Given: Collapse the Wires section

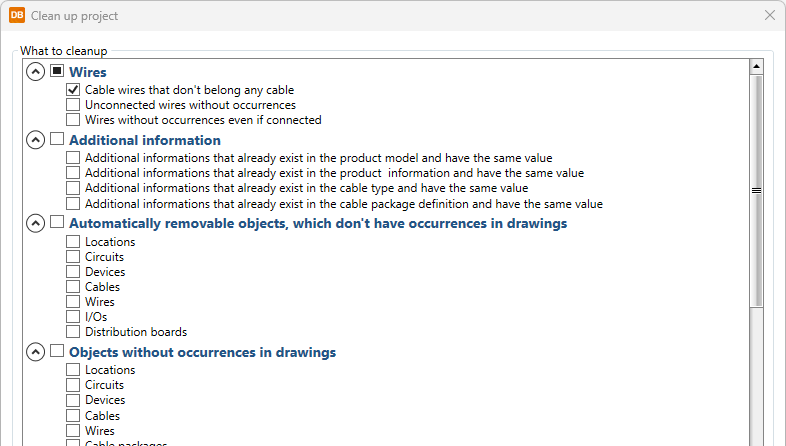Looking at the screenshot, I should (35, 72).
